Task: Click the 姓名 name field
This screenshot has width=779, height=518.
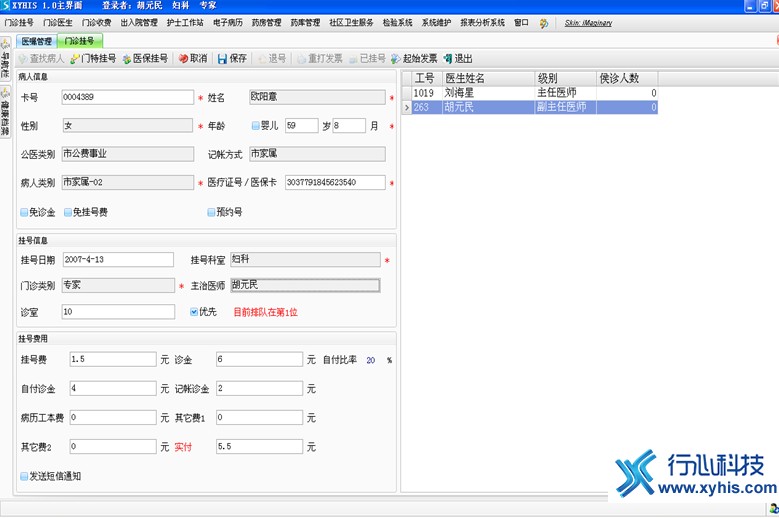Action: click(x=317, y=97)
